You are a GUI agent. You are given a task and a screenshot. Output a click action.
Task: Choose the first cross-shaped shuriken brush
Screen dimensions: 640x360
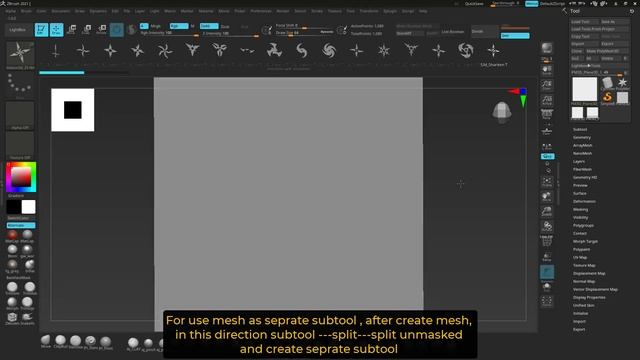point(56,51)
